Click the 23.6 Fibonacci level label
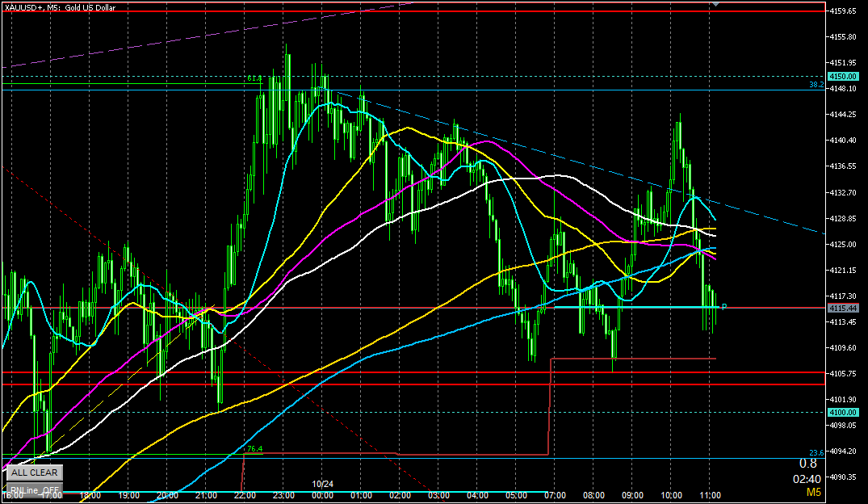Image resolution: width=868 pixels, height=504 pixels. [816, 452]
